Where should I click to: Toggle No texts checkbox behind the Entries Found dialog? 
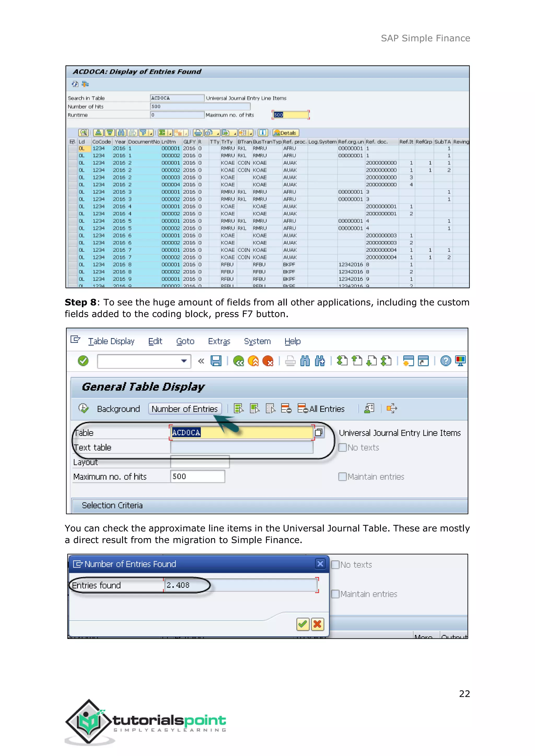click(335, 565)
